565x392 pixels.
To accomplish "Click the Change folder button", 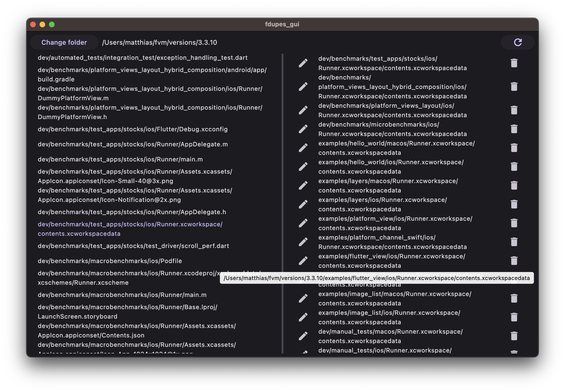I will 64,42.
